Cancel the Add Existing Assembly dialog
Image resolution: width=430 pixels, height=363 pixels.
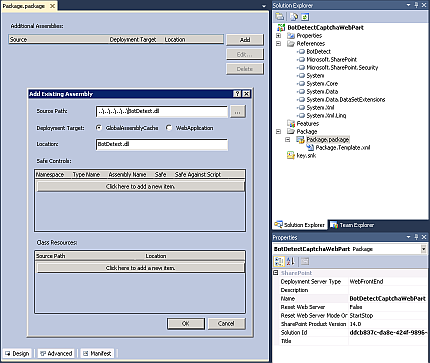point(226,324)
